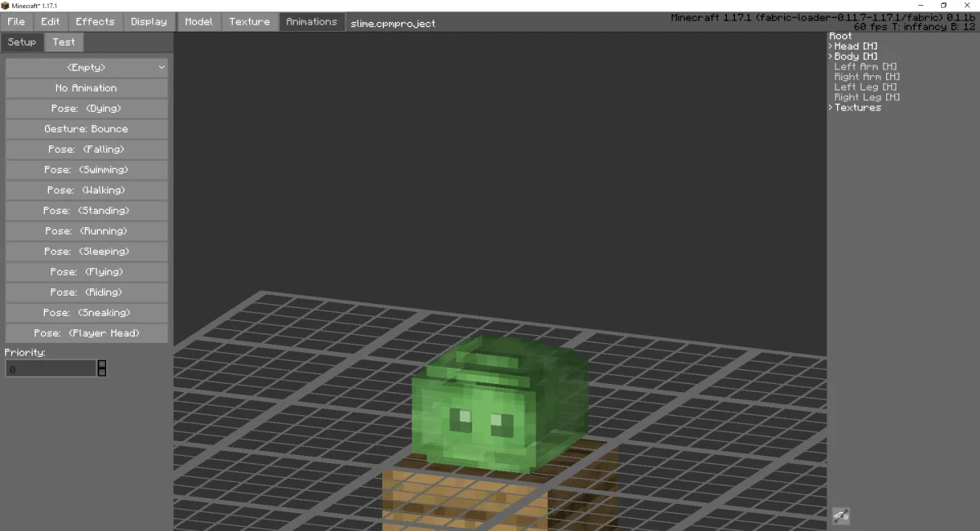The height and width of the screenshot is (531, 980).
Task: Select Root in the model tree
Action: pos(840,36)
